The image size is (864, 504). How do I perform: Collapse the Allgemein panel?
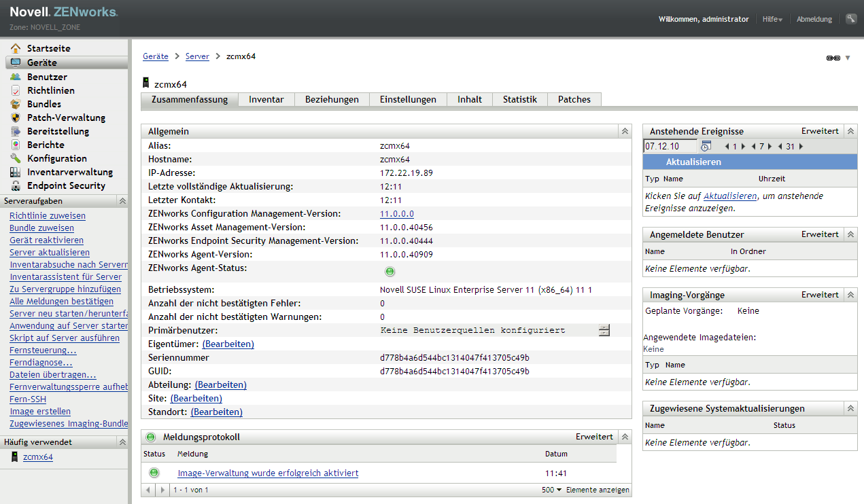coord(625,131)
